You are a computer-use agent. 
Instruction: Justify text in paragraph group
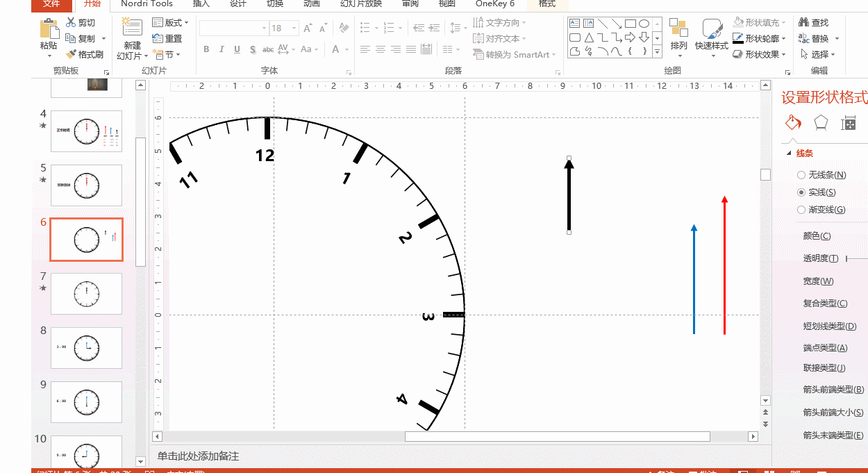click(x=411, y=49)
